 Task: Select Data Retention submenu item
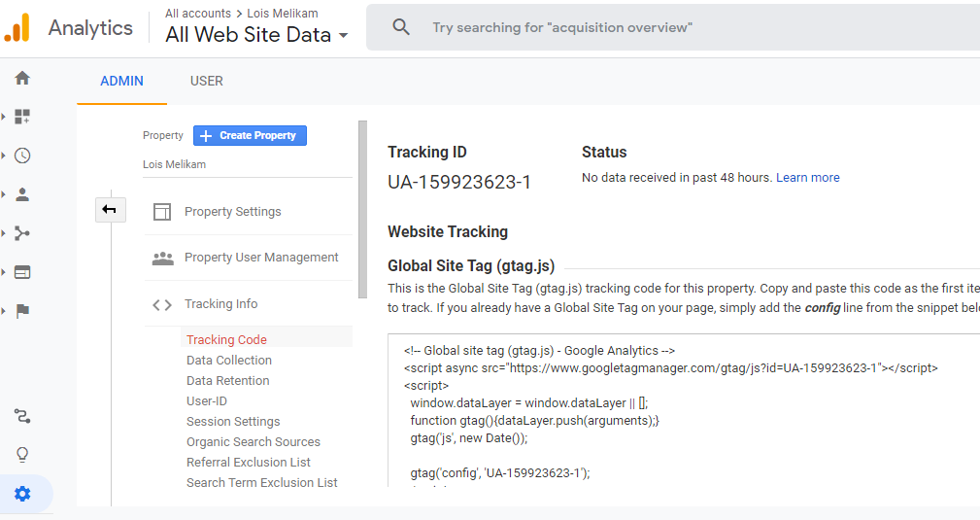tap(227, 380)
